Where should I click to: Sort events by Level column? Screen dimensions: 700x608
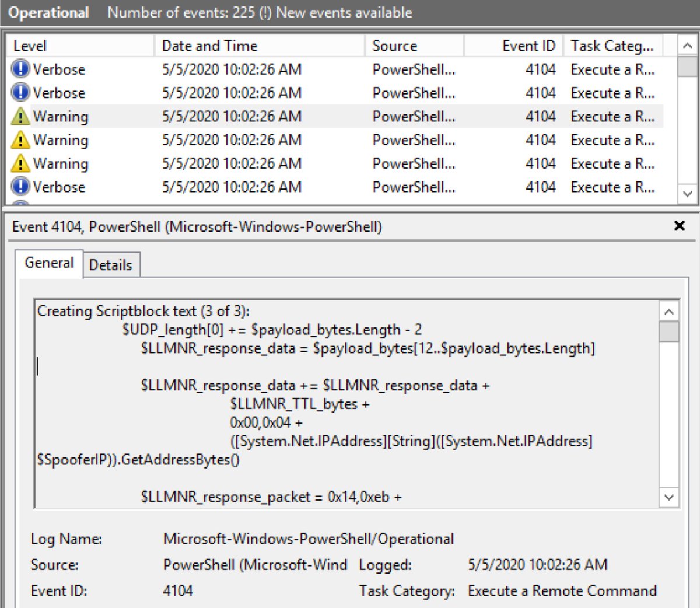pyautogui.click(x=80, y=46)
